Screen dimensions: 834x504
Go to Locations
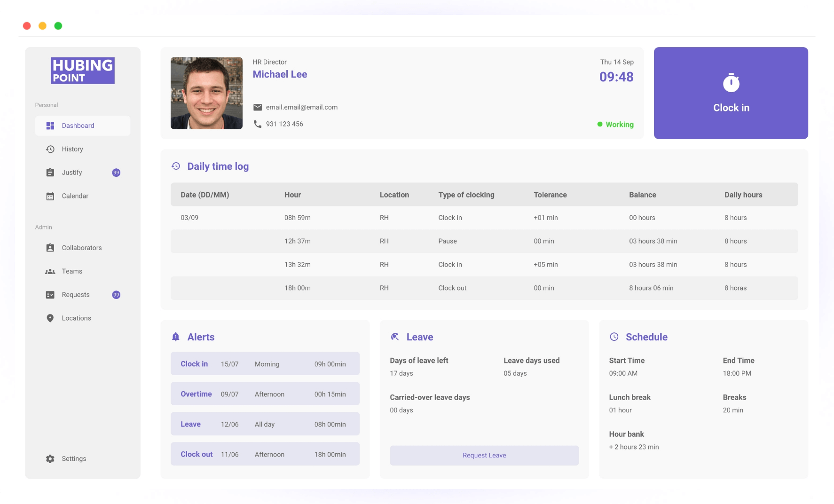(83, 318)
